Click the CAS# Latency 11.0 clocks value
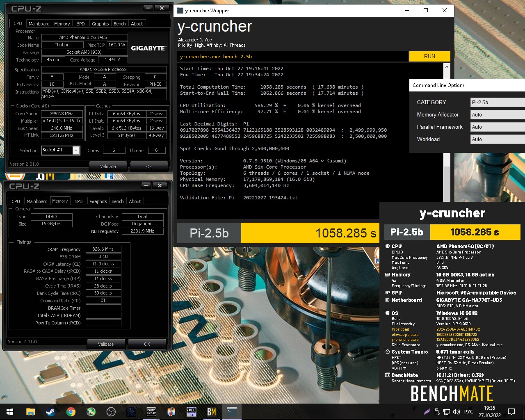The image size is (525, 420). (x=103, y=264)
